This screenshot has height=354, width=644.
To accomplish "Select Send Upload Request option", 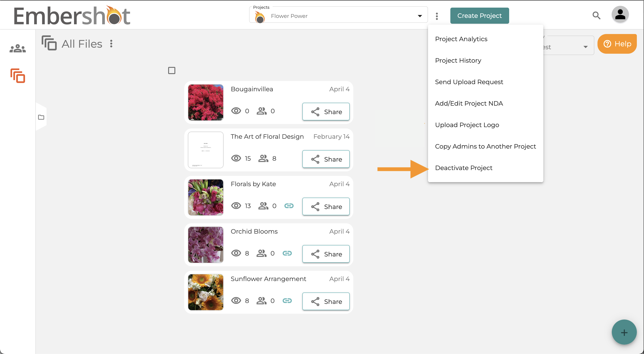I will pyautogui.click(x=469, y=82).
